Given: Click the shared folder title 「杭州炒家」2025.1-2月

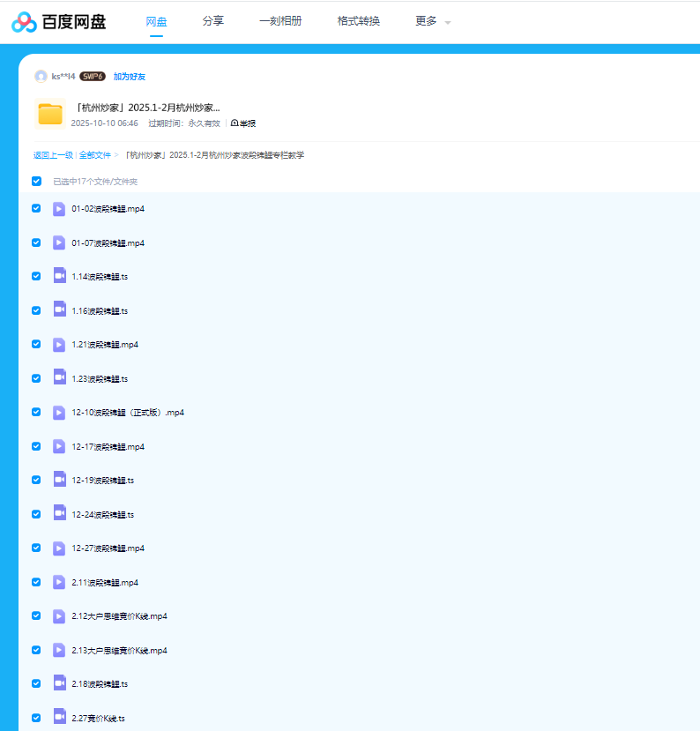Looking at the screenshot, I should coord(147,108).
